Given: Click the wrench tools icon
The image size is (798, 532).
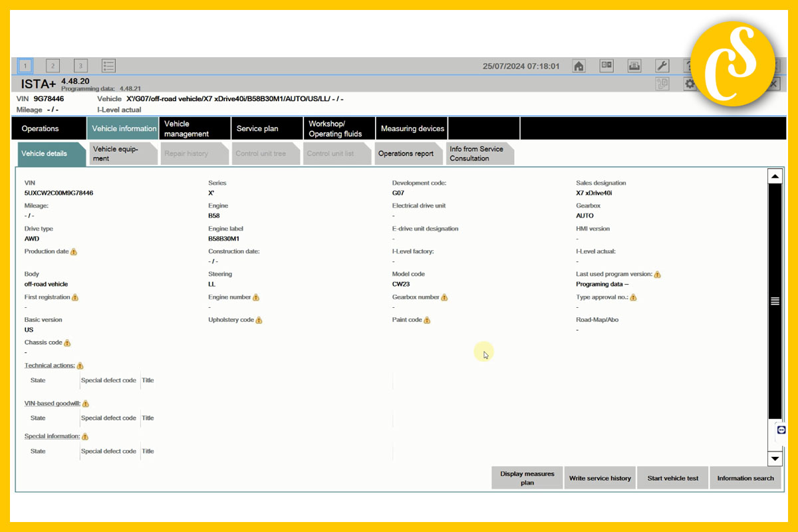Looking at the screenshot, I should (x=662, y=66).
